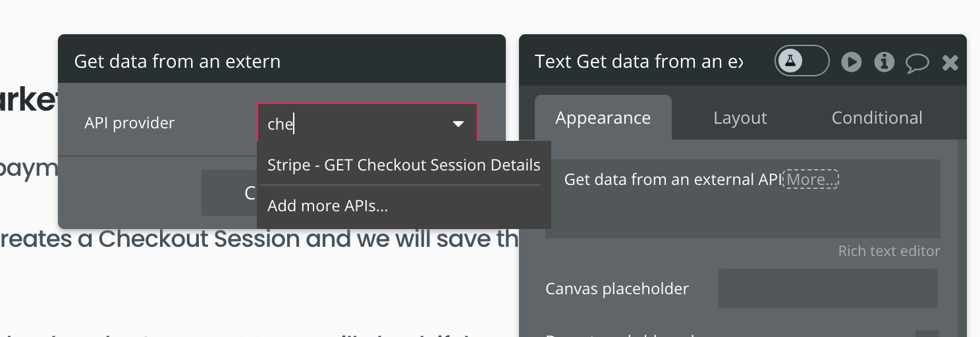Open the info icon for element reference

click(884, 62)
